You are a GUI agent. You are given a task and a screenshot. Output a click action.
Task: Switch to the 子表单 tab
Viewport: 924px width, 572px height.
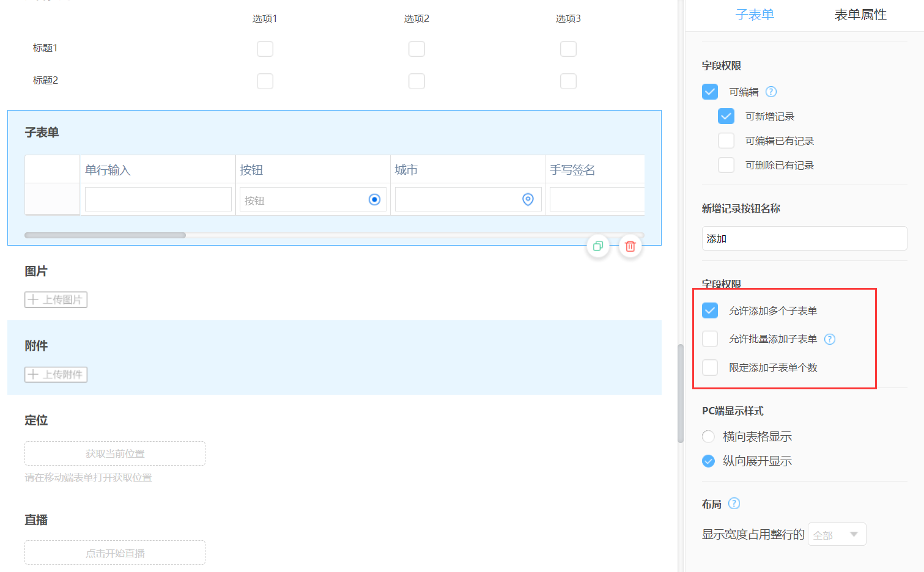click(x=755, y=15)
